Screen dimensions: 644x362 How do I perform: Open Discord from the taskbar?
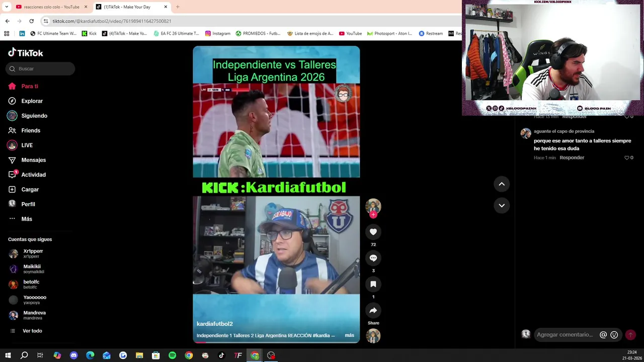coord(73,355)
